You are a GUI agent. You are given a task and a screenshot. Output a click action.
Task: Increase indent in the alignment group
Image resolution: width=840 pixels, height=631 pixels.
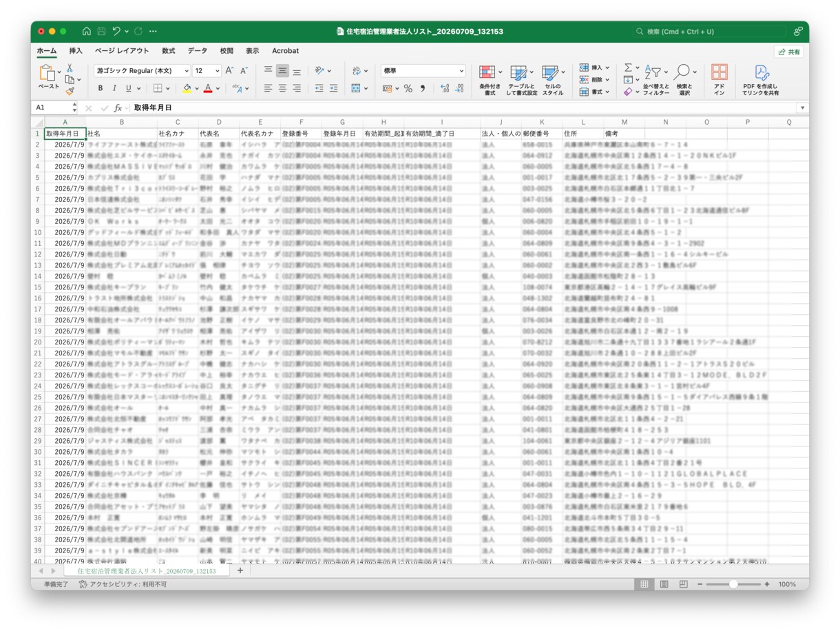coord(334,88)
